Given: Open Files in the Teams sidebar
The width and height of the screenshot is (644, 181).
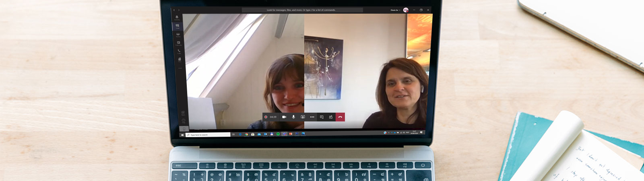Looking at the screenshot, I should tap(180, 60).
